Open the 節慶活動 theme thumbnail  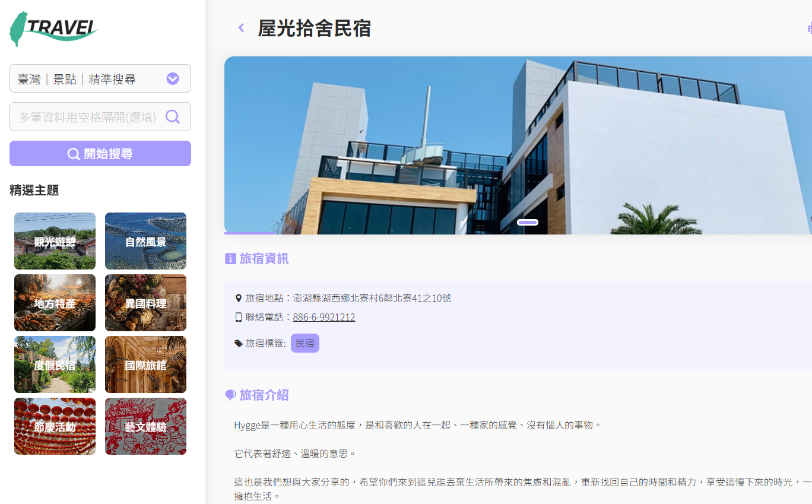[55, 426]
